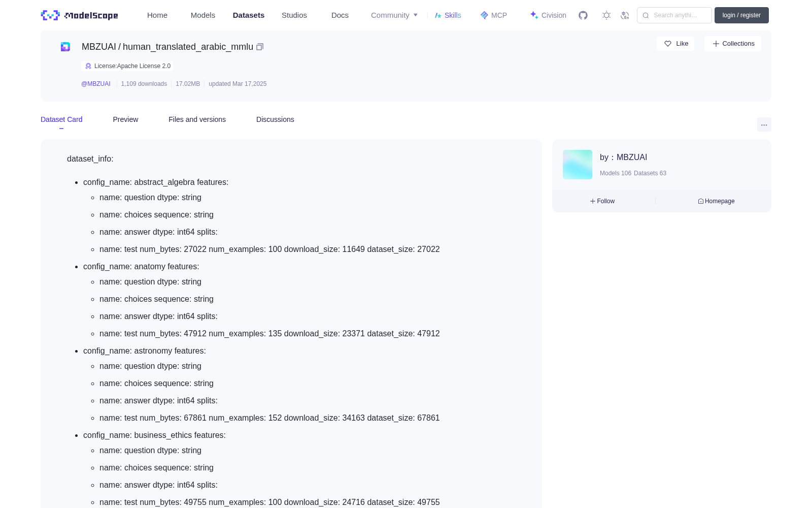
Task: Open the Discussions tab
Action: [275, 119]
